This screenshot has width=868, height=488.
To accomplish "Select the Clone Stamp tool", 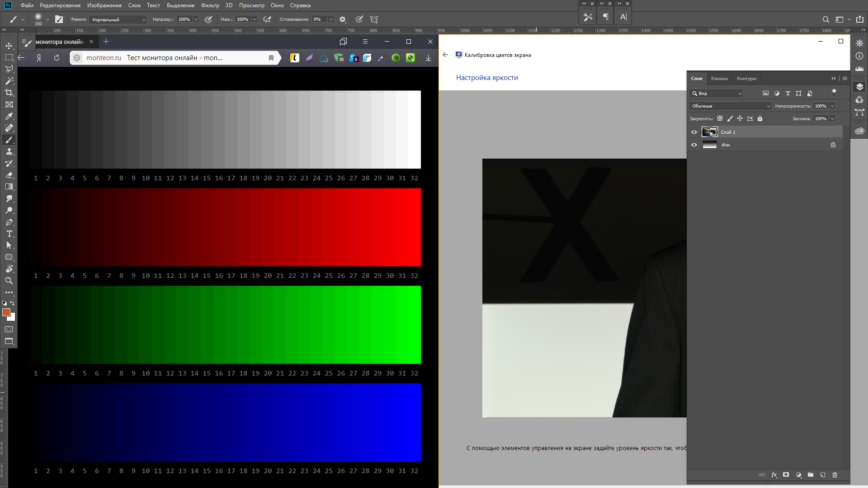I will click(x=9, y=151).
